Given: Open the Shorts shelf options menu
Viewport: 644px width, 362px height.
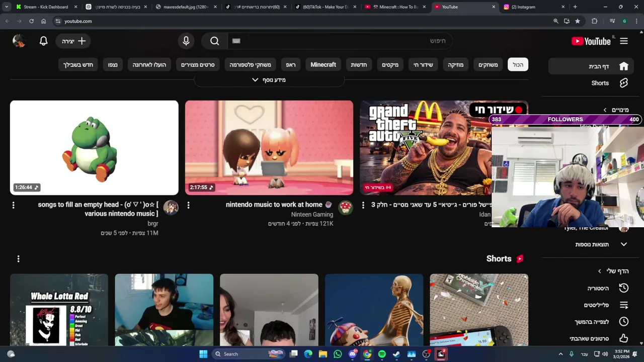Looking at the screenshot, I should click(x=18, y=258).
